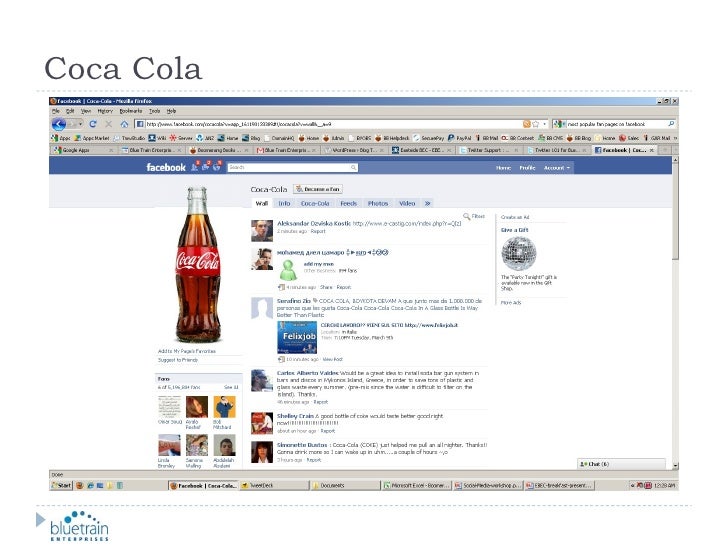
Task: Open the messages notification icon
Action: [206, 166]
